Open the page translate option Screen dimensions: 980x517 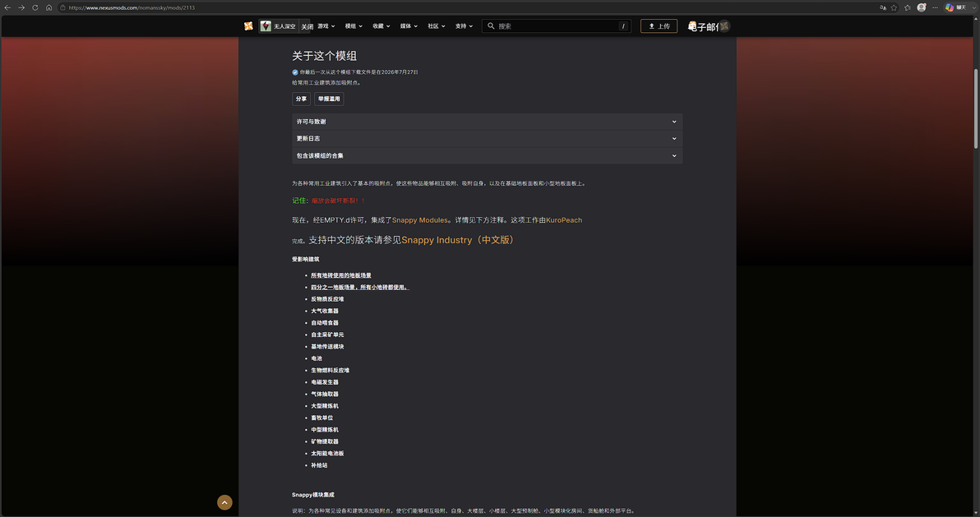point(882,7)
